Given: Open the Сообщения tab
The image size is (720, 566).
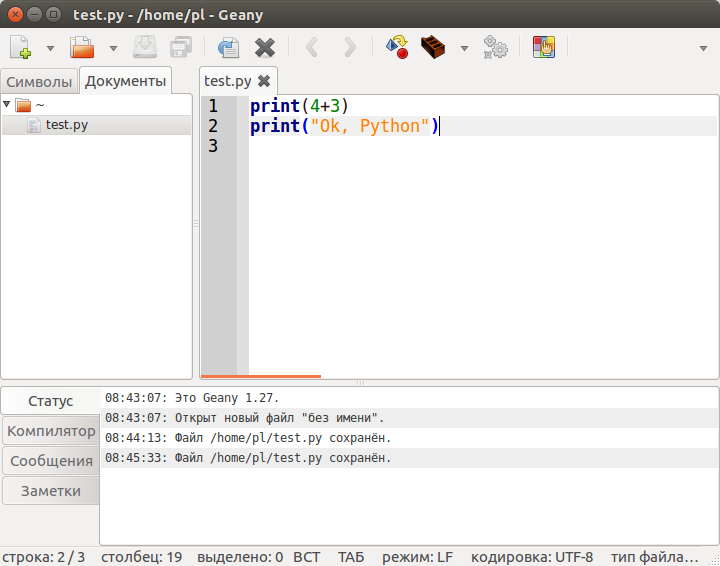Looking at the screenshot, I should tap(50, 461).
